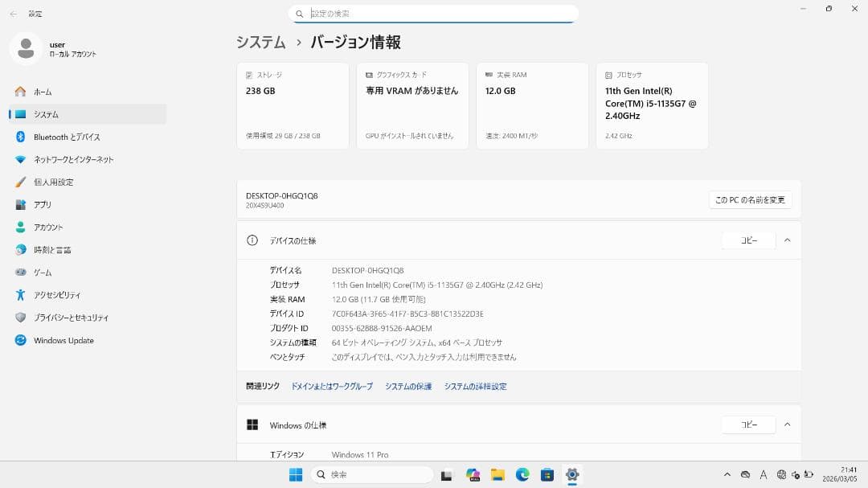868x488 pixels.
Task: Click the アカウント person icon
Action: tap(20, 227)
